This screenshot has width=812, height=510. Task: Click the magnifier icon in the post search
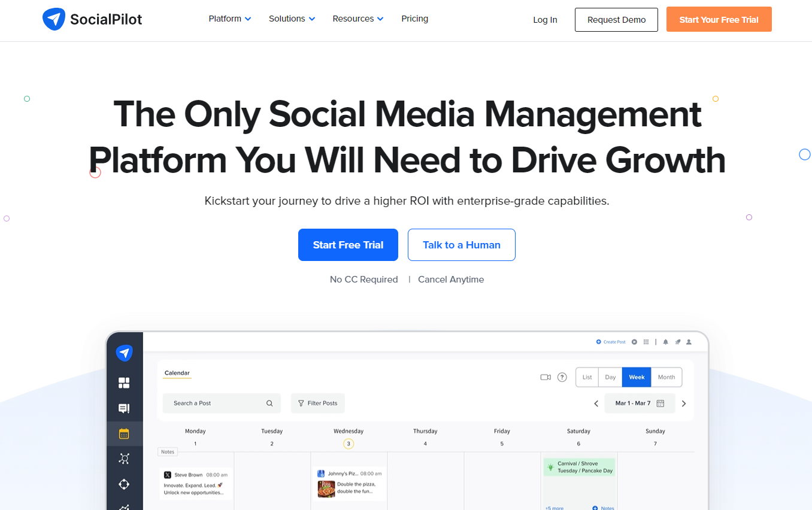click(269, 403)
